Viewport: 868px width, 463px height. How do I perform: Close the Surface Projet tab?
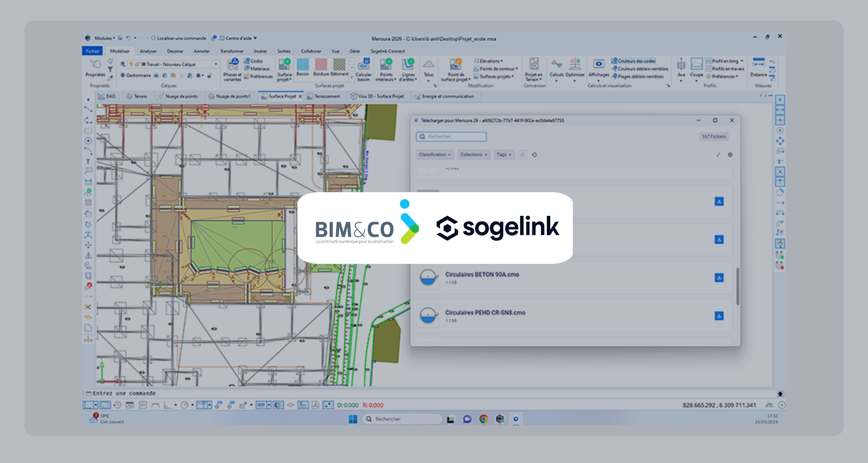pos(300,96)
